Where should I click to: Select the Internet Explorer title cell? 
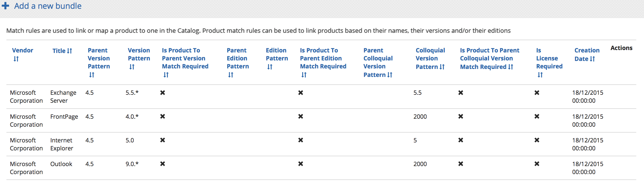(x=62, y=144)
